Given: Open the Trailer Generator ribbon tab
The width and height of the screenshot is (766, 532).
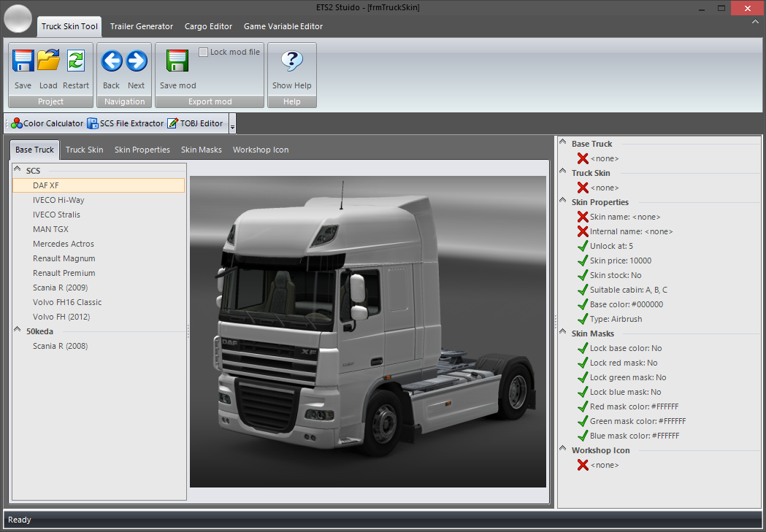Looking at the screenshot, I should (141, 26).
